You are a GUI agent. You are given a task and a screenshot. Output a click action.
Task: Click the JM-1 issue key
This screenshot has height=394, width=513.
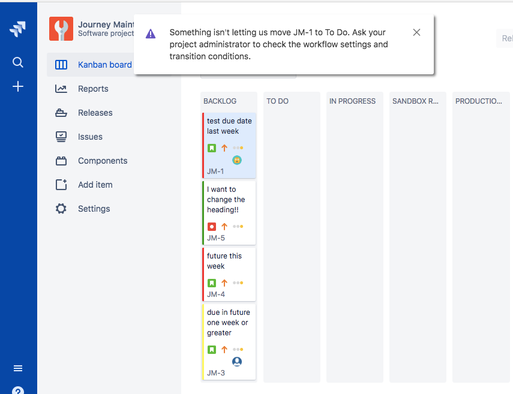pos(215,171)
